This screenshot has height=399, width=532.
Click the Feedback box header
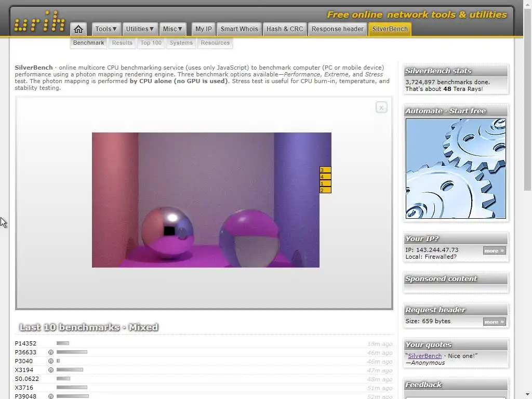456,385
